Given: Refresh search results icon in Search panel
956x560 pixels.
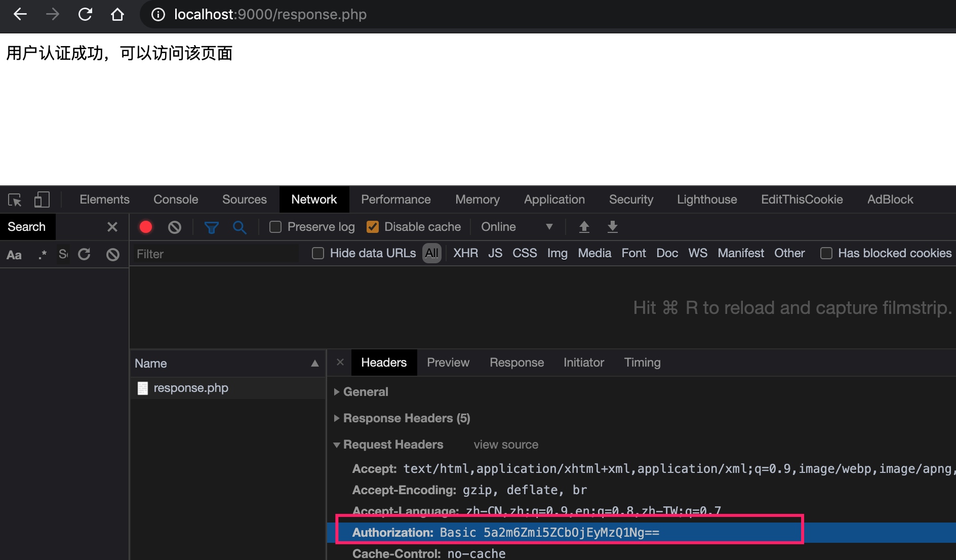Looking at the screenshot, I should (x=84, y=254).
